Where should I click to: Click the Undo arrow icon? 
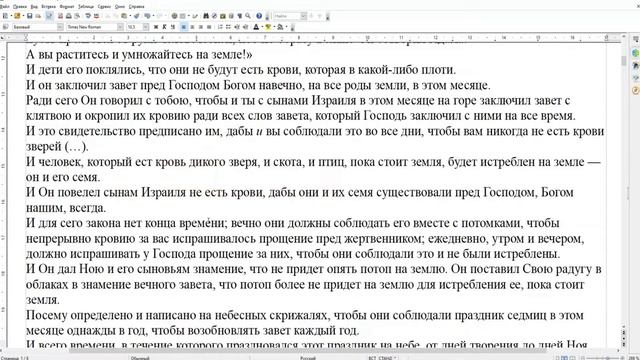point(147,16)
